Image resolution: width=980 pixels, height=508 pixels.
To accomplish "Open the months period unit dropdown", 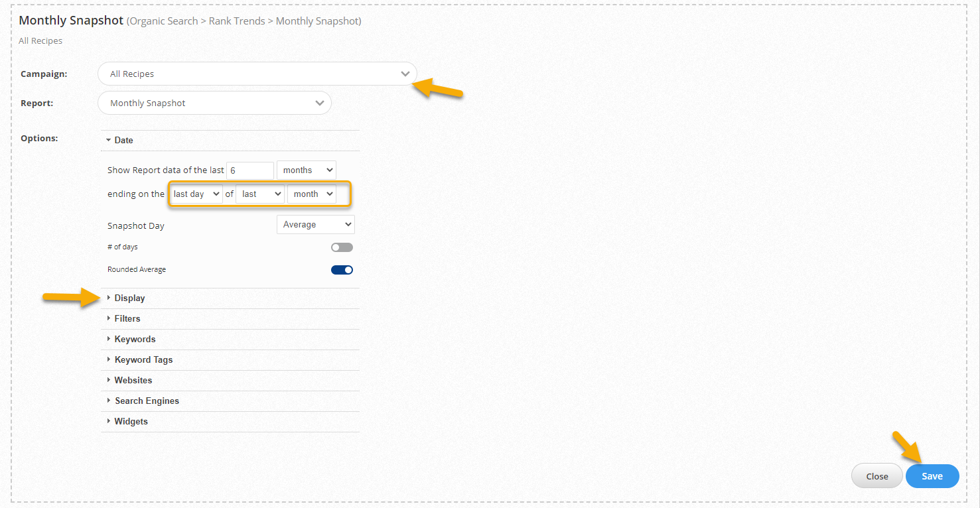I will tap(306, 170).
